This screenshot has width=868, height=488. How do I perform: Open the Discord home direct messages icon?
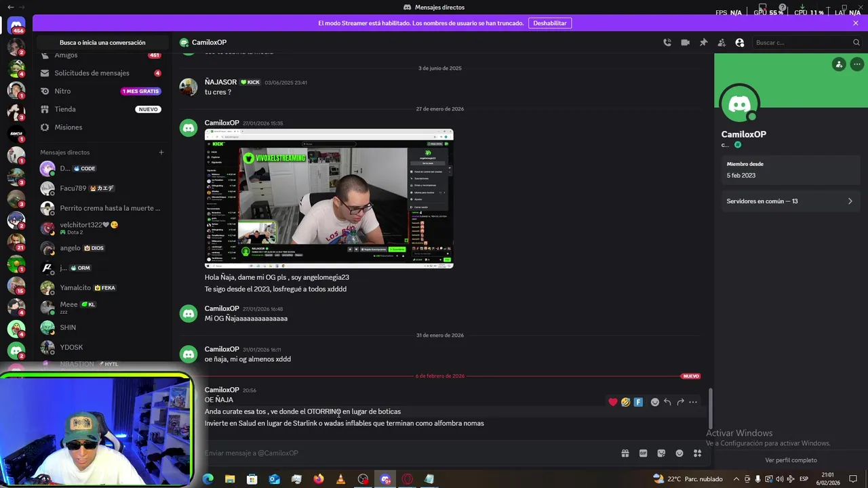tap(16, 26)
